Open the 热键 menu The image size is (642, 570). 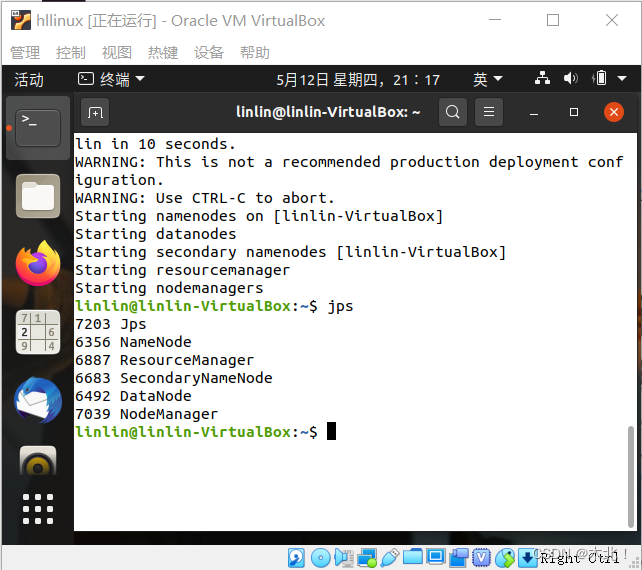point(163,52)
